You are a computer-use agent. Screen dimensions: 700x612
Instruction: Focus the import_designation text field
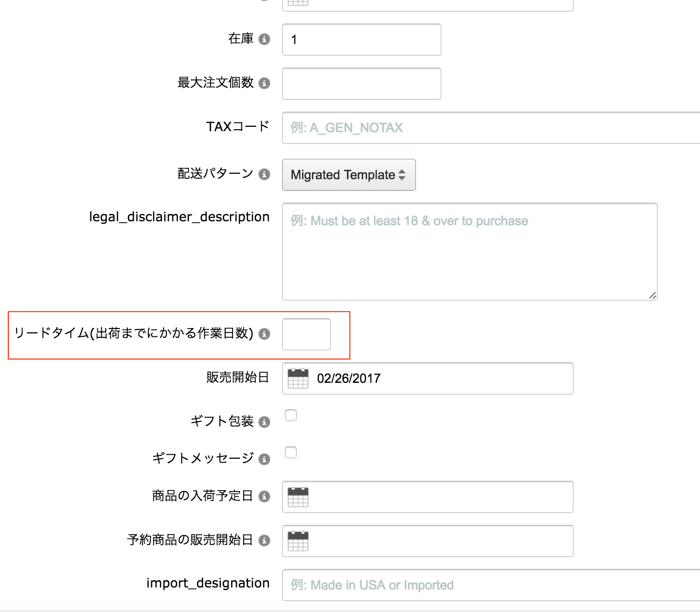[490, 585]
